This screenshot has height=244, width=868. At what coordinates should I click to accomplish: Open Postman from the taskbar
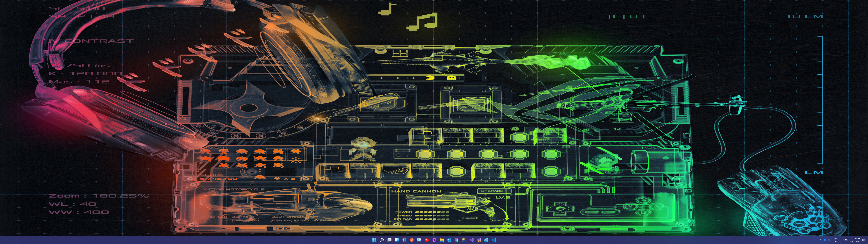click(412, 240)
